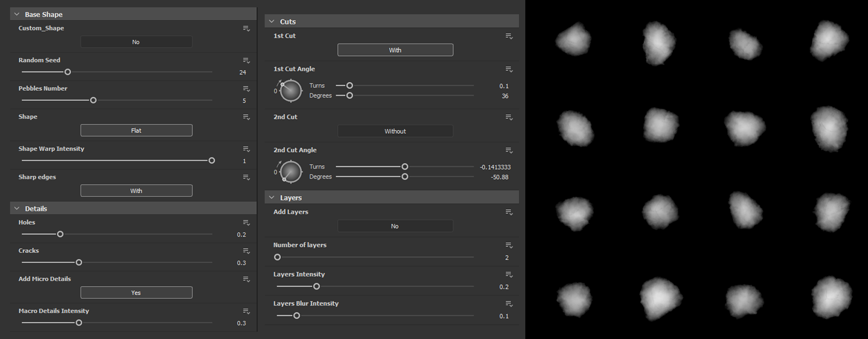The height and width of the screenshot is (339, 868).
Task: Click the Layers Blur Intensity slider handle
Action: pos(297,315)
